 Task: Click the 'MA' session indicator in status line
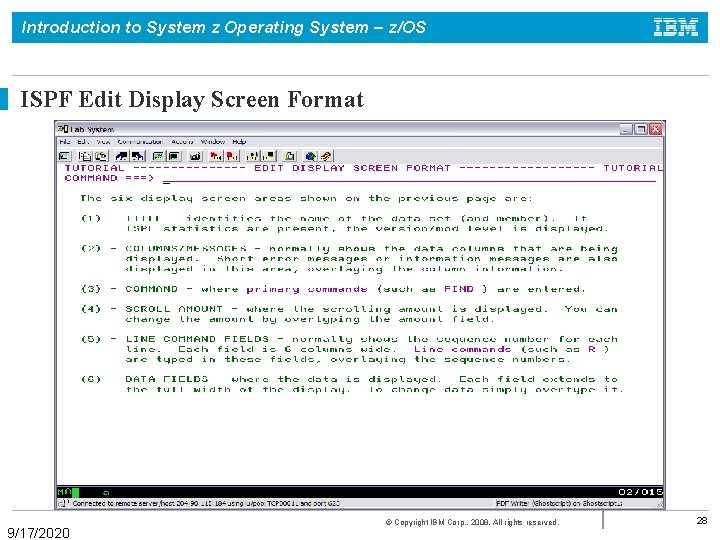tap(64, 492)
